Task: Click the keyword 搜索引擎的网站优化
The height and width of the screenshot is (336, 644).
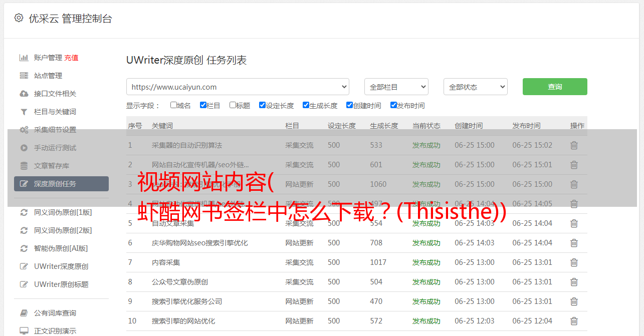Action: coord(183,321)
